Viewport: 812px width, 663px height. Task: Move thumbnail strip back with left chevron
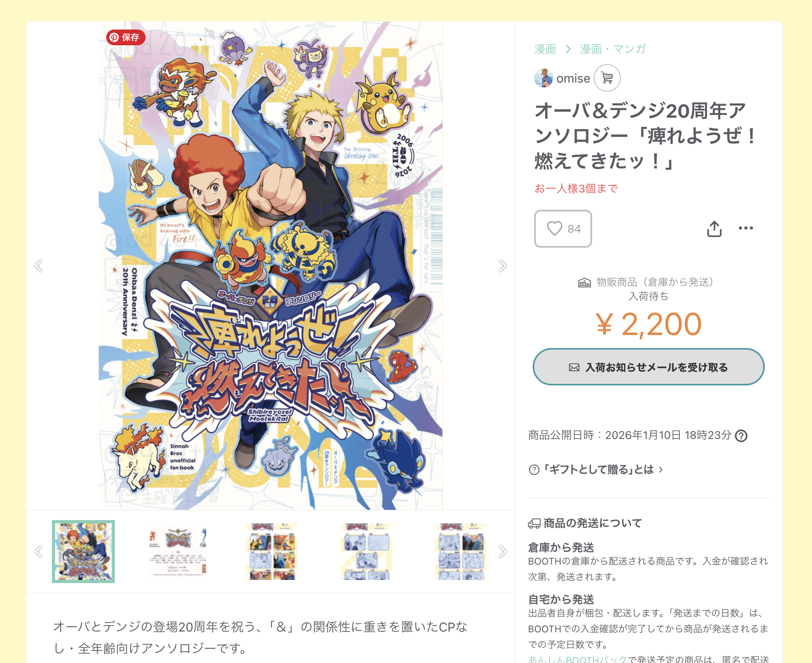coord(39,552)
